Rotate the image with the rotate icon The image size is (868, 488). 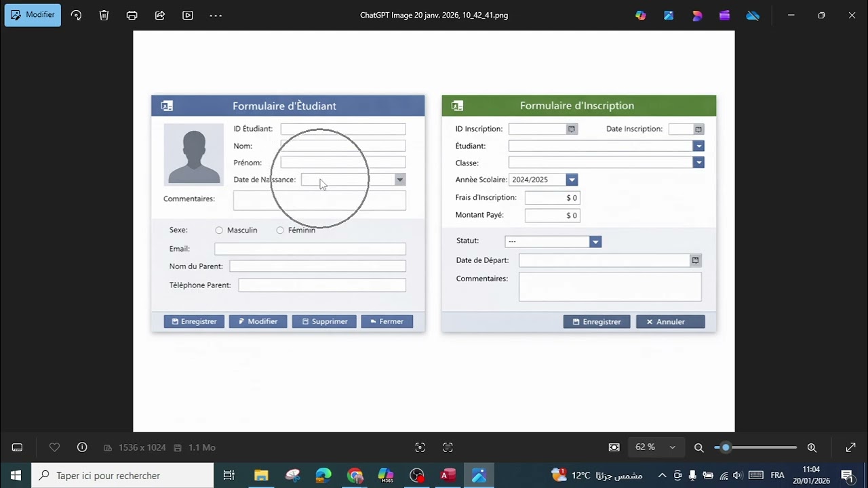pyautogui.click(x=76, y=15)
